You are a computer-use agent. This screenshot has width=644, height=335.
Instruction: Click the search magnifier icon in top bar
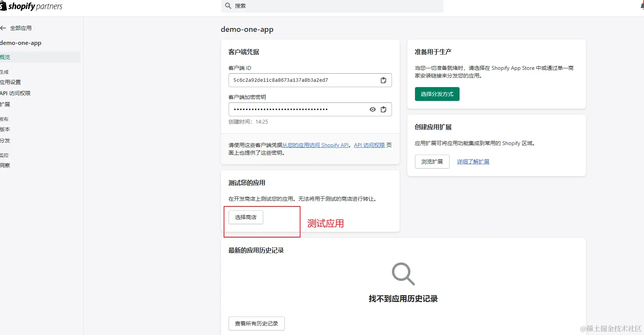pyautogui.click(x=228, y=6)
